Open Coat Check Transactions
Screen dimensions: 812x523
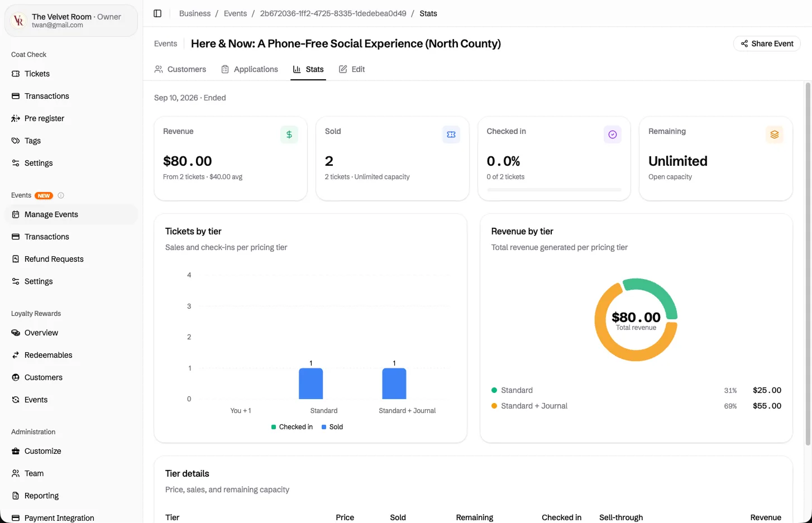(x=71, y=96)
